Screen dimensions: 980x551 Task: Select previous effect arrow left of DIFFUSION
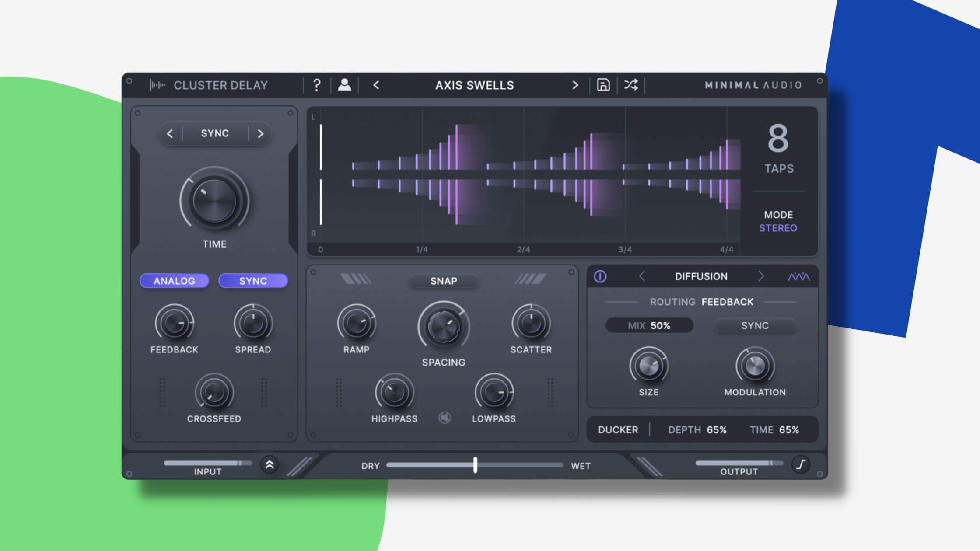coord(642,276)
